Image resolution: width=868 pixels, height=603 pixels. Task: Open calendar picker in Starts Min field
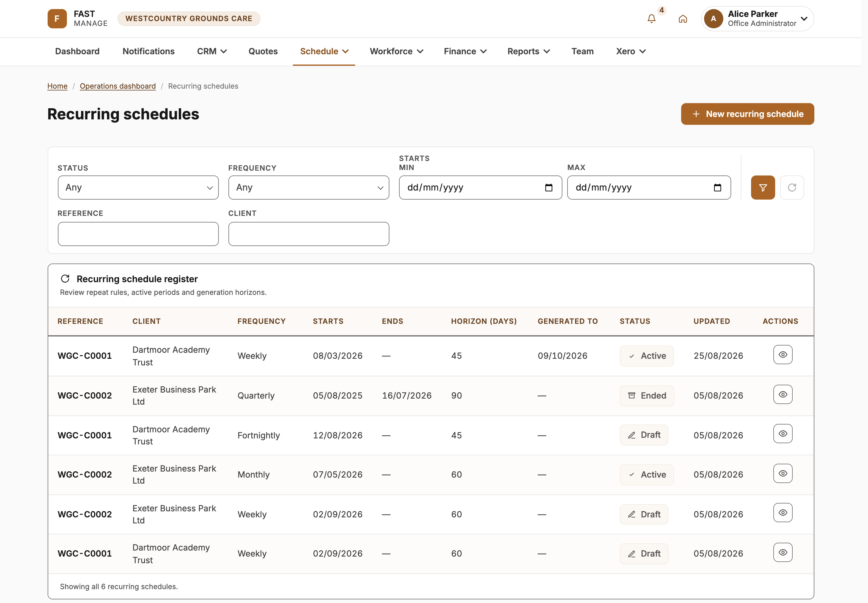[549, 188]
